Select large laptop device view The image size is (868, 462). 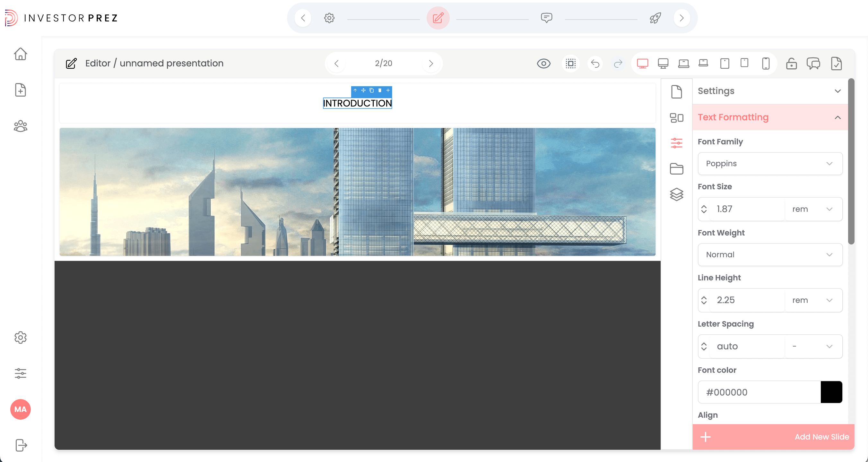pos(683,63)
